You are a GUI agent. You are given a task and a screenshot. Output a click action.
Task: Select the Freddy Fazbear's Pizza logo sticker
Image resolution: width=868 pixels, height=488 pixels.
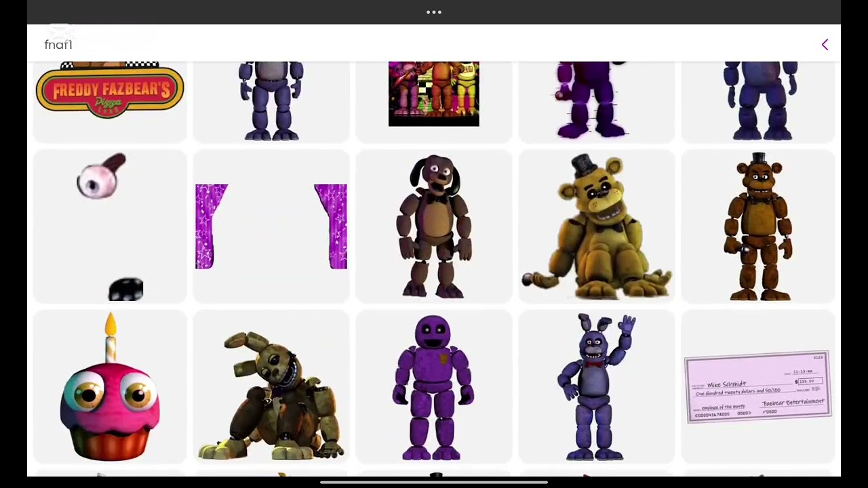(109, 89)
